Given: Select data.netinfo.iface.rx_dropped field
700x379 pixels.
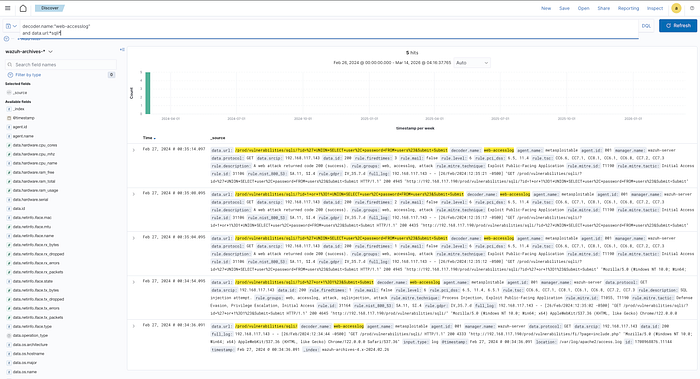Looking at the screenshot, I should [x=38, y=254].
